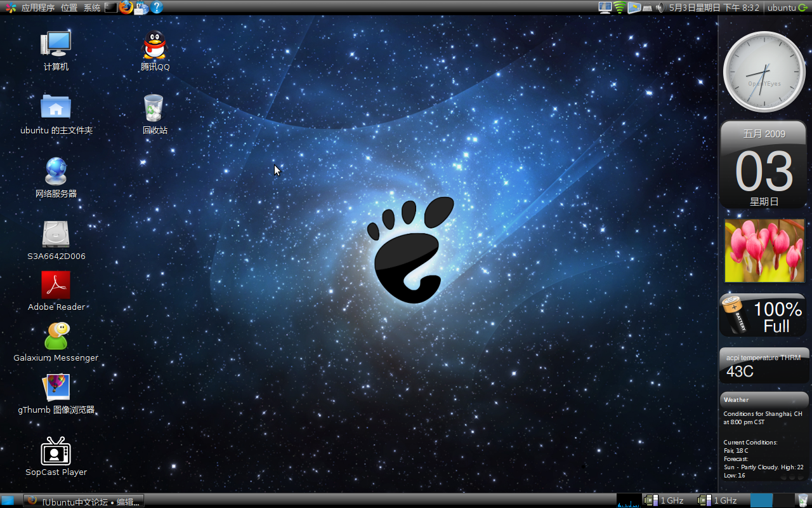
Task: Click the acpi temperature 43C widget
Action: coord(764,365)
